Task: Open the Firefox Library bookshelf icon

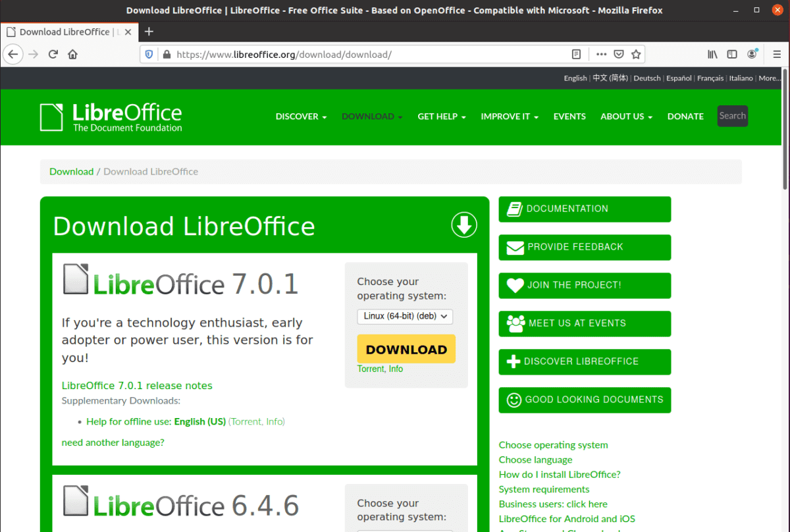Action: coord(712,54)
